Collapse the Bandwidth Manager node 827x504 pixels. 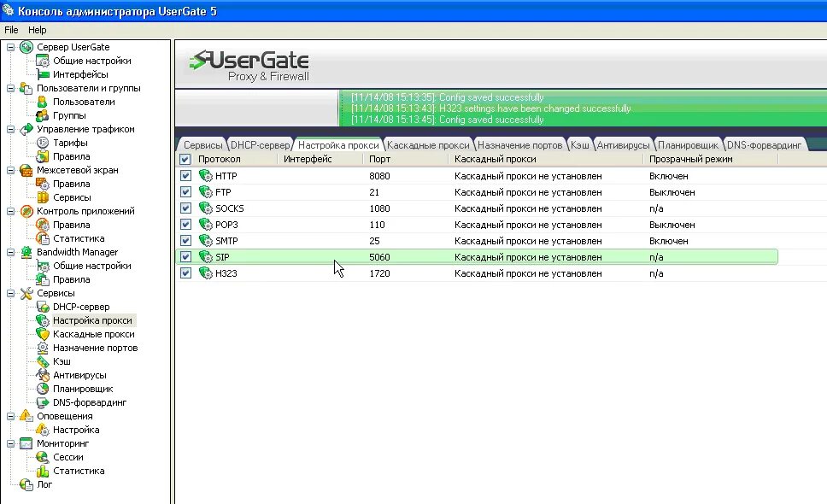[10, 253]
